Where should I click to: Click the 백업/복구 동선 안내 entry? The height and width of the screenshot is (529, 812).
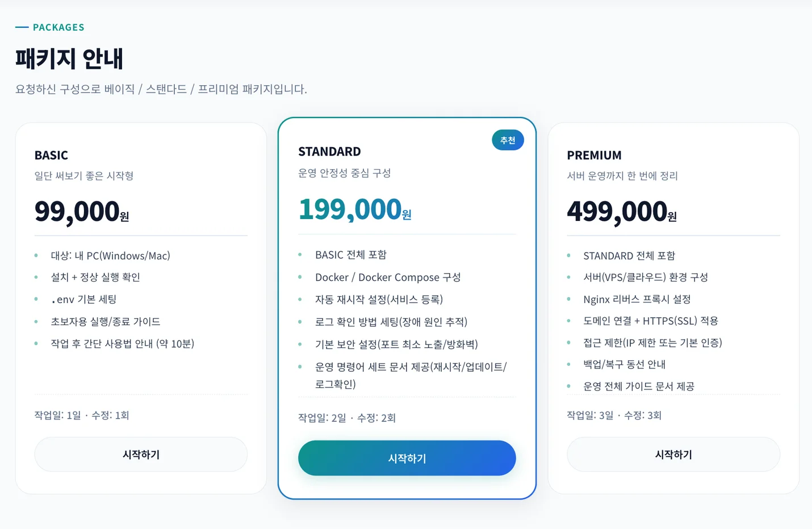point(623,364)
